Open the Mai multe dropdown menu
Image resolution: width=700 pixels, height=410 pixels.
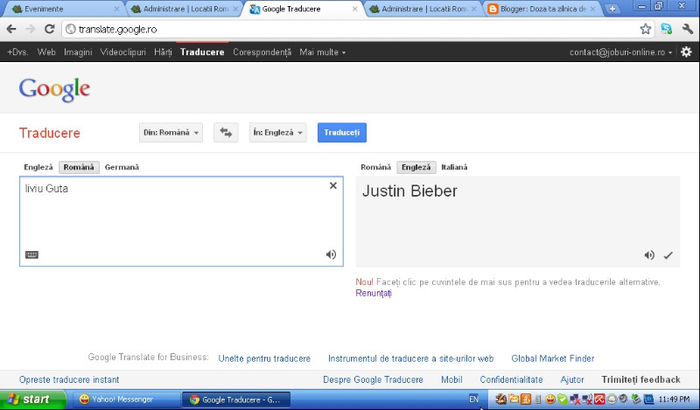[322, 51]
